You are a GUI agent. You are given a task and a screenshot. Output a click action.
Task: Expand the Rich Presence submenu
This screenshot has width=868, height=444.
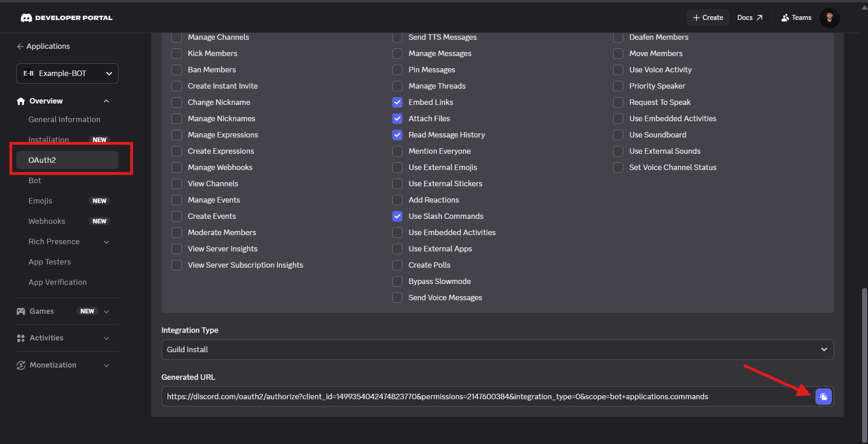click(106, 242)
